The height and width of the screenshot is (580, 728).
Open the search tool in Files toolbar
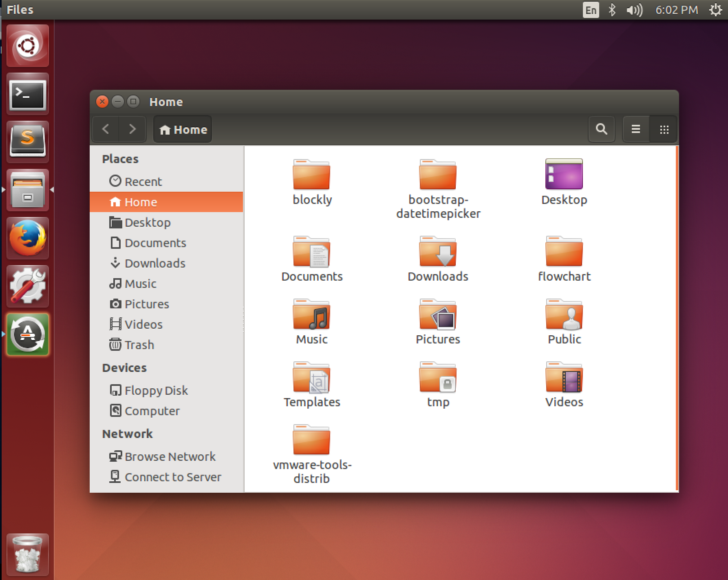click(601, 129)
